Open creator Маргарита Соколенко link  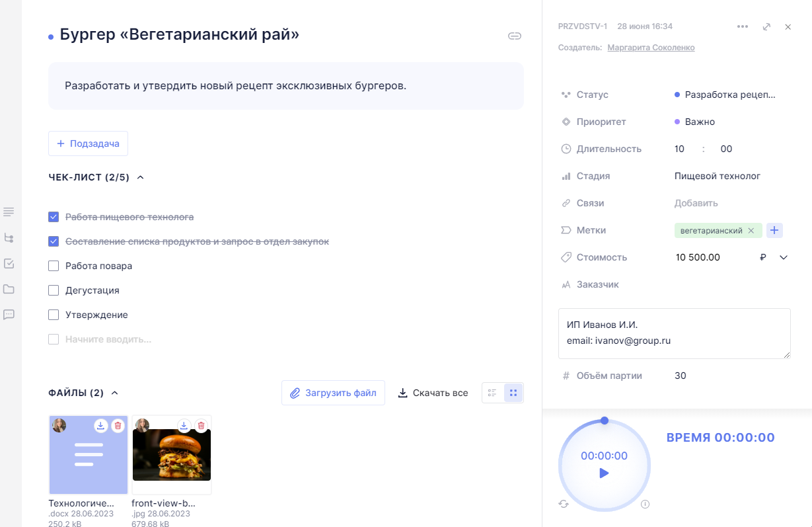pos(651,48)
